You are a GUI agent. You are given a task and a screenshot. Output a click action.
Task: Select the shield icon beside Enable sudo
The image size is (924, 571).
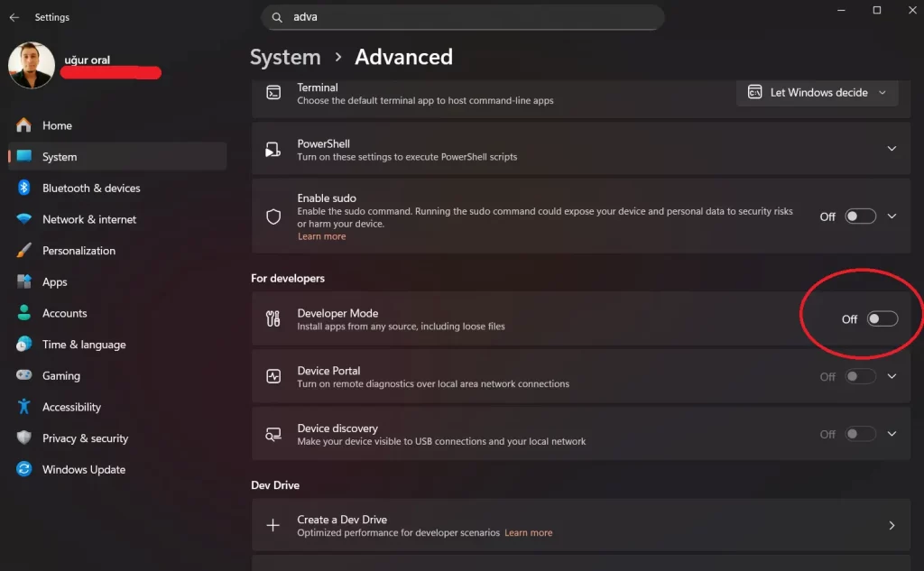tap(273, 216)
